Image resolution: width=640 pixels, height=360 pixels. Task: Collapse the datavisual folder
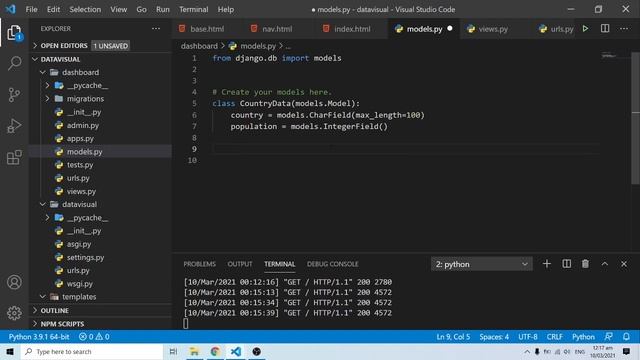click(42, 204)
